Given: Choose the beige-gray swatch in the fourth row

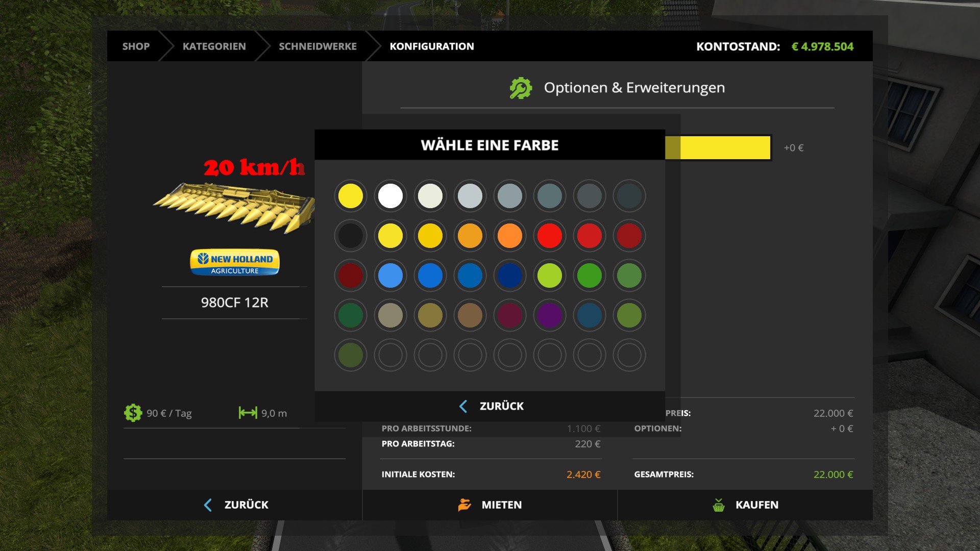Looking at the screenshot, I should (390, 315).
